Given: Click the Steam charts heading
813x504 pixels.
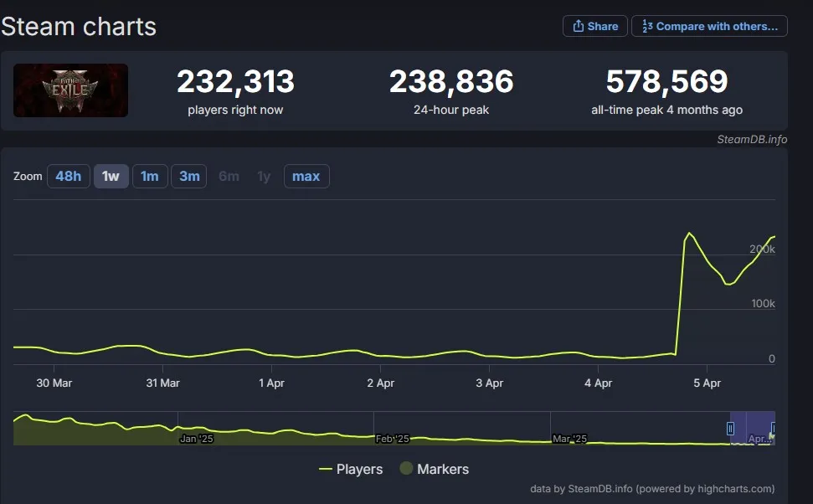Looking at the screenshot, I should click(x=79, y=27).
